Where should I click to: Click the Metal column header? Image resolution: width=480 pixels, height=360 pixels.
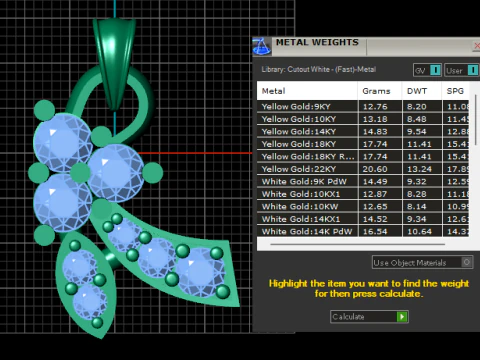point(307,91)
